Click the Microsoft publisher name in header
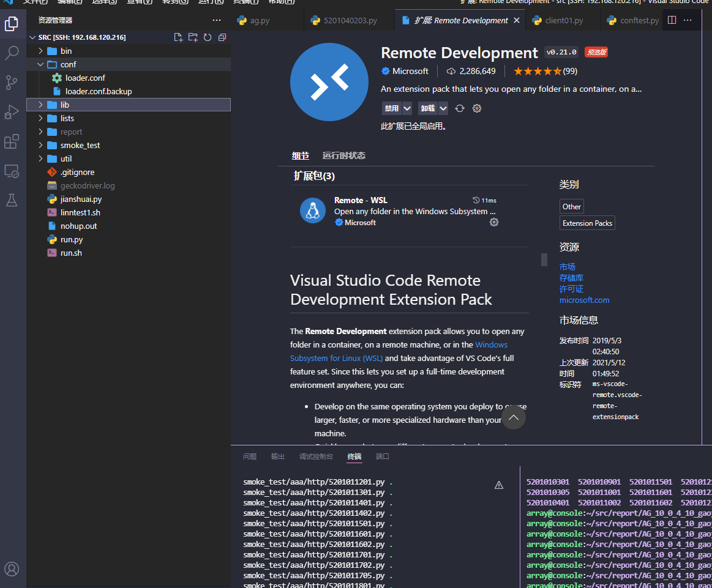The width and height of the screenshot is (712, 588). (411, 71)
